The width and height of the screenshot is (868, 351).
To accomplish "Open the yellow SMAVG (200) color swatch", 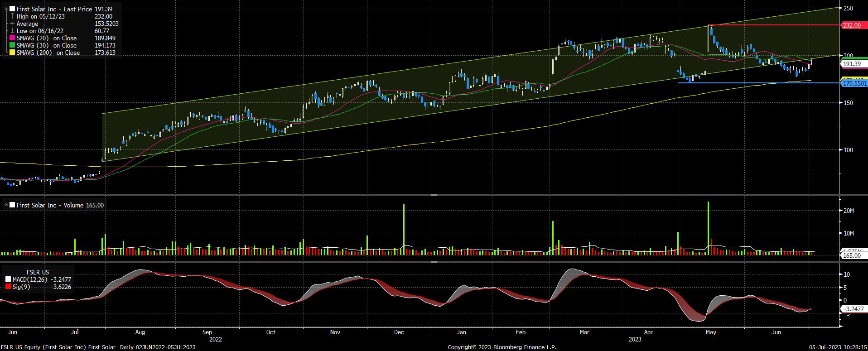I will [x=12, y=53].
